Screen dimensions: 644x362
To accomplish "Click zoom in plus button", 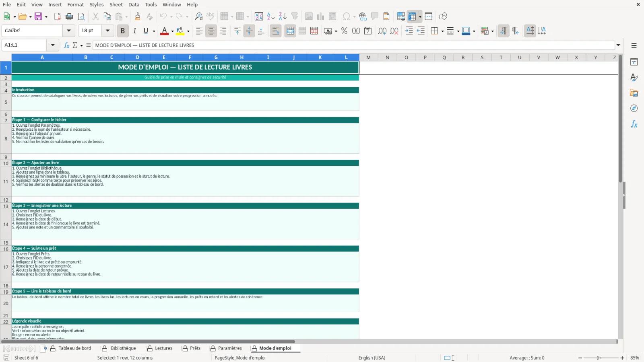I will tap(622, 358).
